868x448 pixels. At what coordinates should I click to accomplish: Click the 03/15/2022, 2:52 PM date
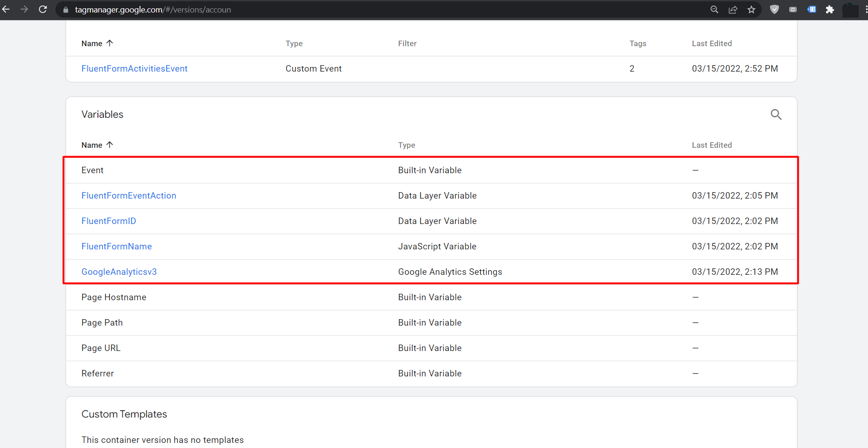735,68
